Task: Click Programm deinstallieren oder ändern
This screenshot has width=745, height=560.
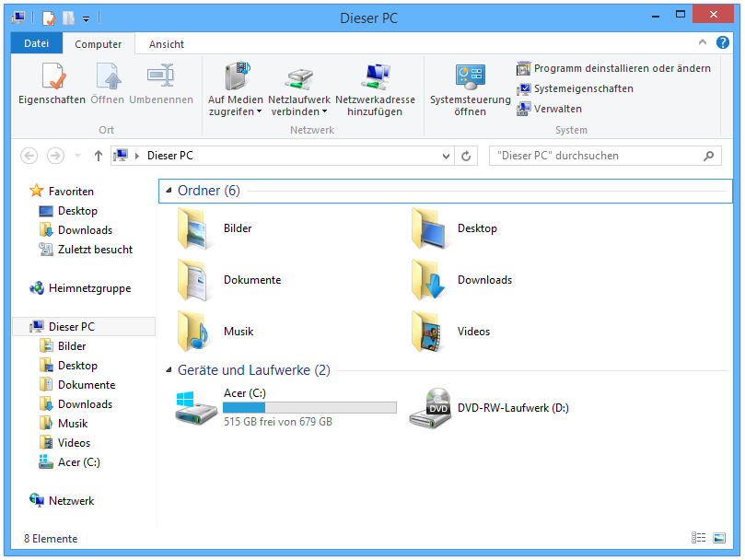Action: [614, 68]
